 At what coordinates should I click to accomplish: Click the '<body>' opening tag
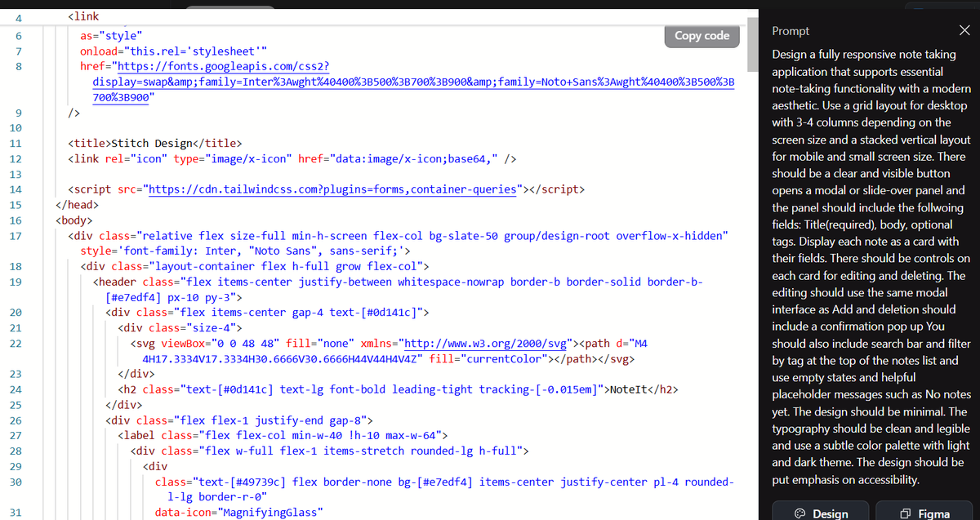(73, 220)
